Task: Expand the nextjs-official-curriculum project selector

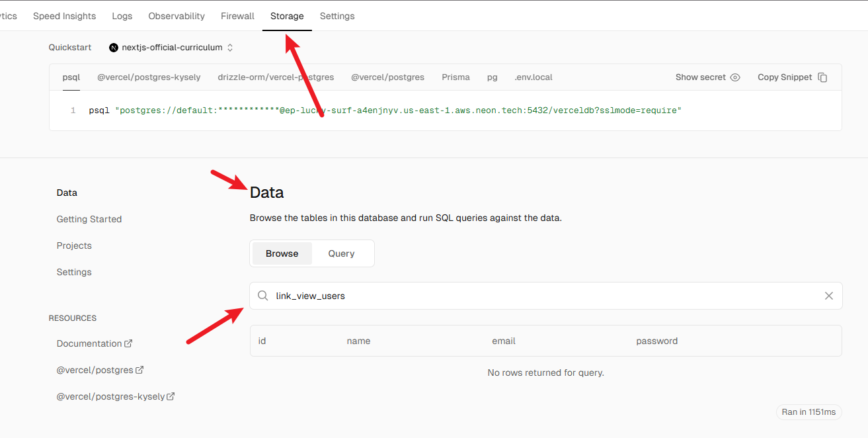Action: [171, 48]
